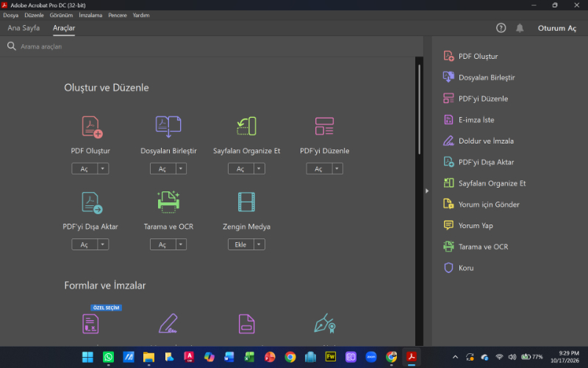Expand the dropdown arrow next to Zengin Medya Ekle
The height and width of the screenshot is (368, 588).
coord(259,244)
